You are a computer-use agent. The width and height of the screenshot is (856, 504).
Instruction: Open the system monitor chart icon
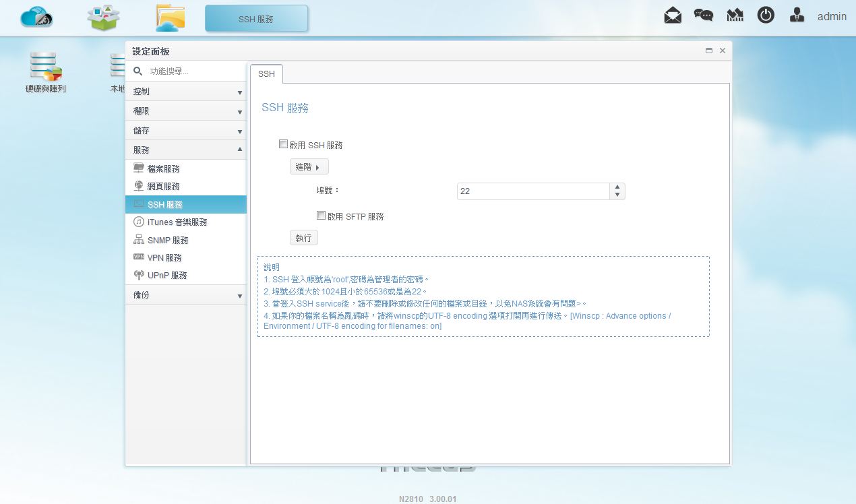coord(735,15)
